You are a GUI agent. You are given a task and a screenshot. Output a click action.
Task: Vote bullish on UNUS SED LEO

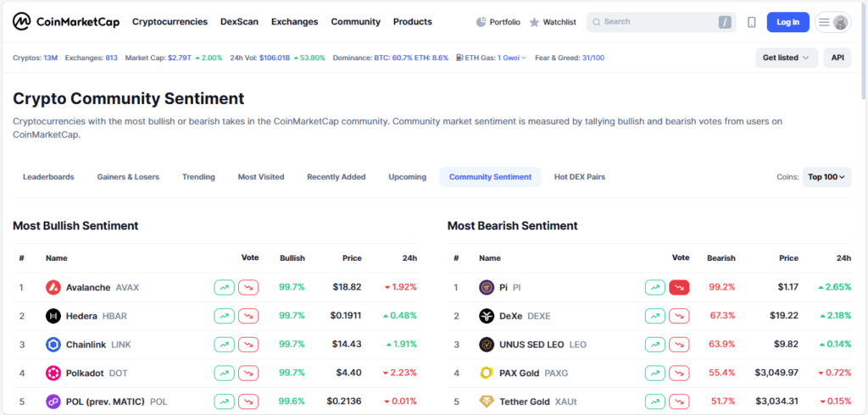point(655,344)
